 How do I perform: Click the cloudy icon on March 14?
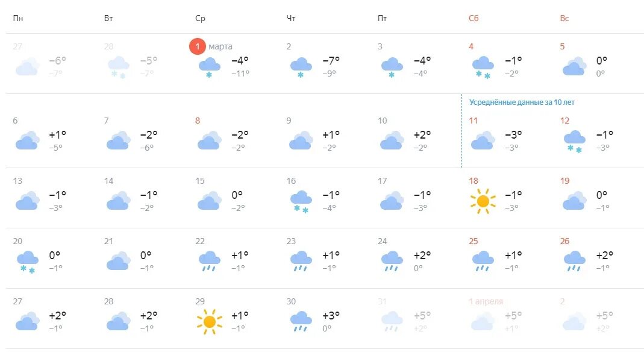coord(118,201)
